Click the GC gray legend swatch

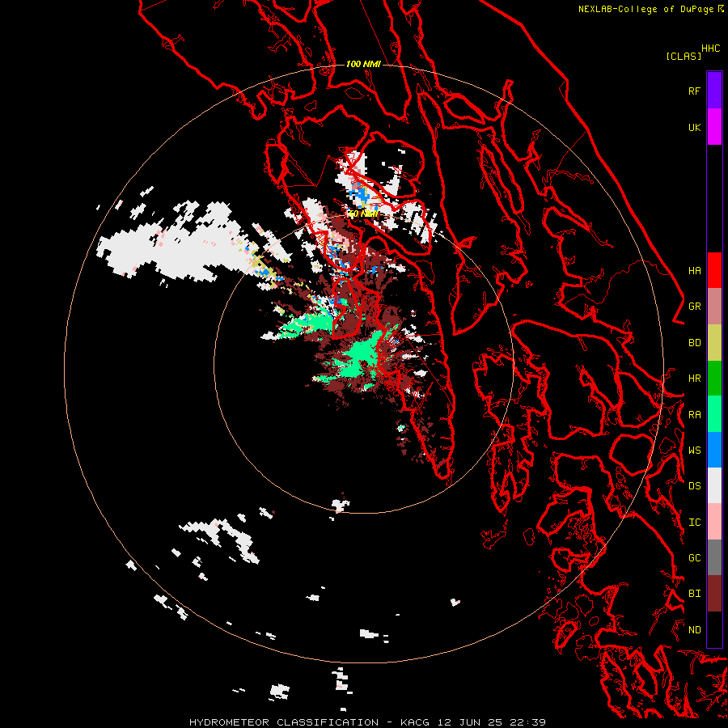pos(714,557)
